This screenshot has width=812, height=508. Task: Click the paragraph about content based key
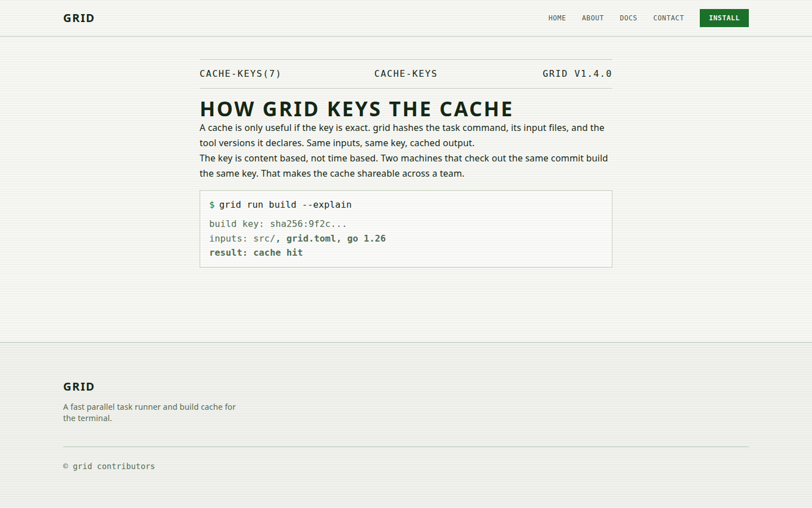point(404,166)
